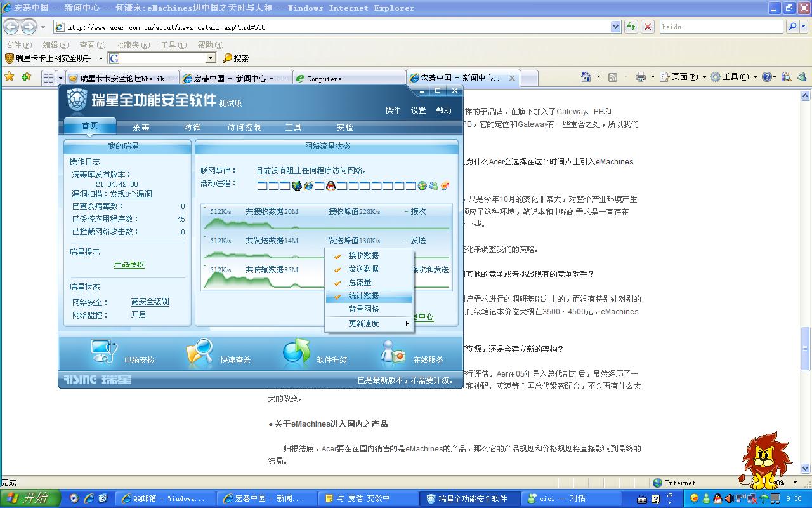Click the Rising lion mascot on desktop

coord(766,460)
